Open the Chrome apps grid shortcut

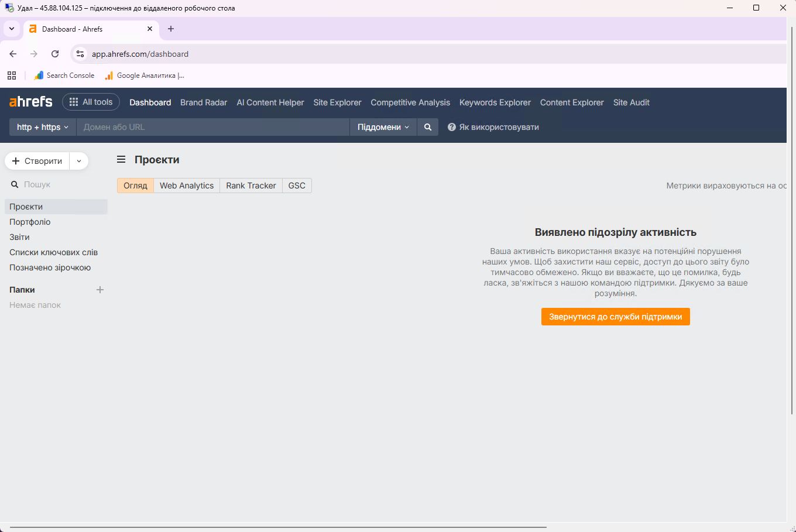[x=12, y=75]
